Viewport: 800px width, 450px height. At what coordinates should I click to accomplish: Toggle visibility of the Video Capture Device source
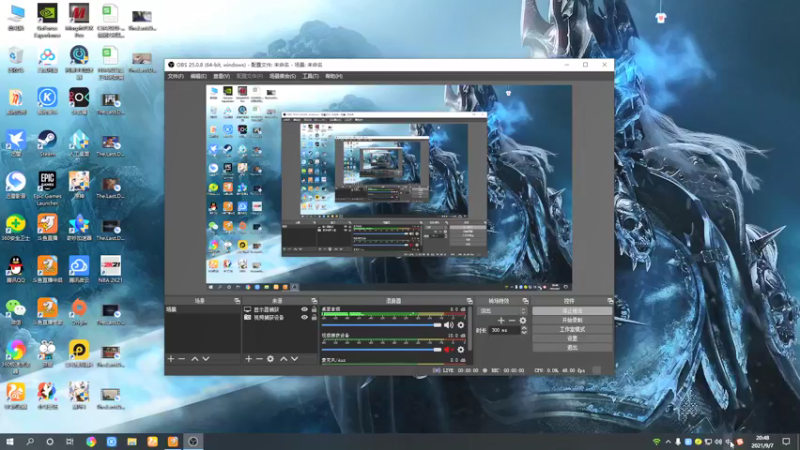coord(305,317)
